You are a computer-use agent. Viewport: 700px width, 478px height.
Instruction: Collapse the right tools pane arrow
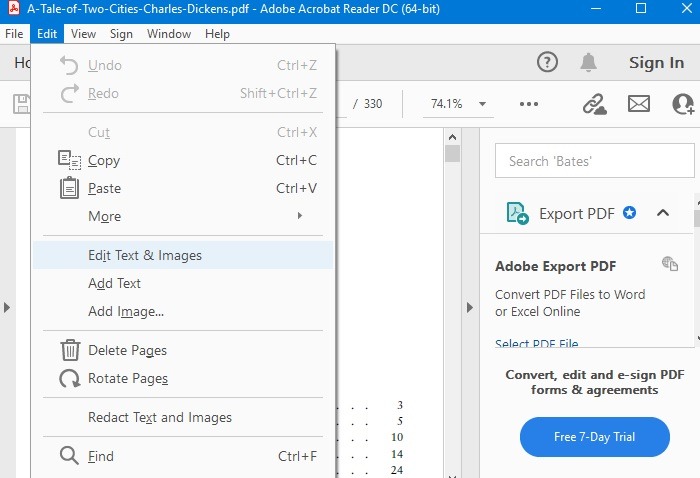point(470,308)
